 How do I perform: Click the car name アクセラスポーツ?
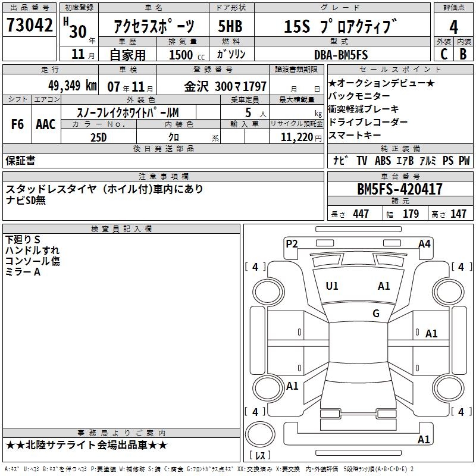click(x=154, y=26)
